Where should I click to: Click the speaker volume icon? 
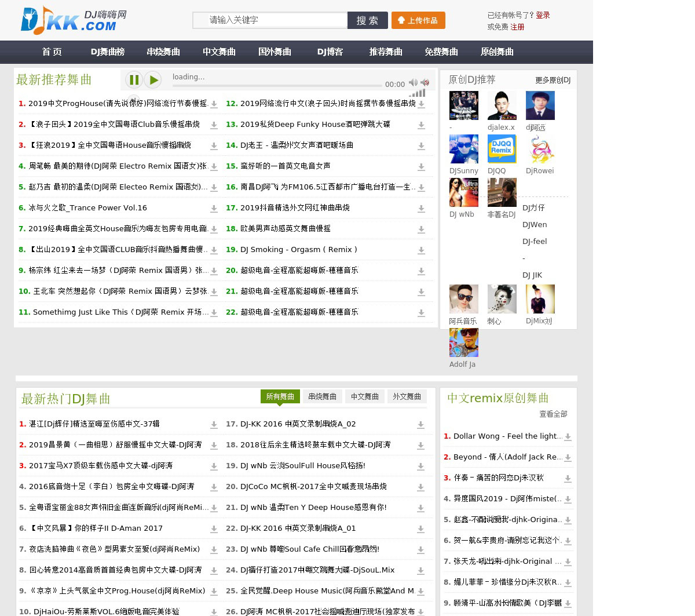click(x=413, y=82)
